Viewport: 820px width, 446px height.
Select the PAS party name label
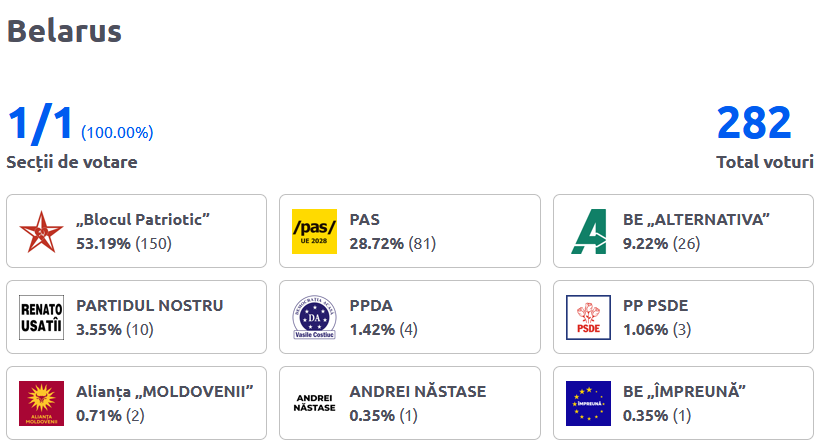point(365,220)
